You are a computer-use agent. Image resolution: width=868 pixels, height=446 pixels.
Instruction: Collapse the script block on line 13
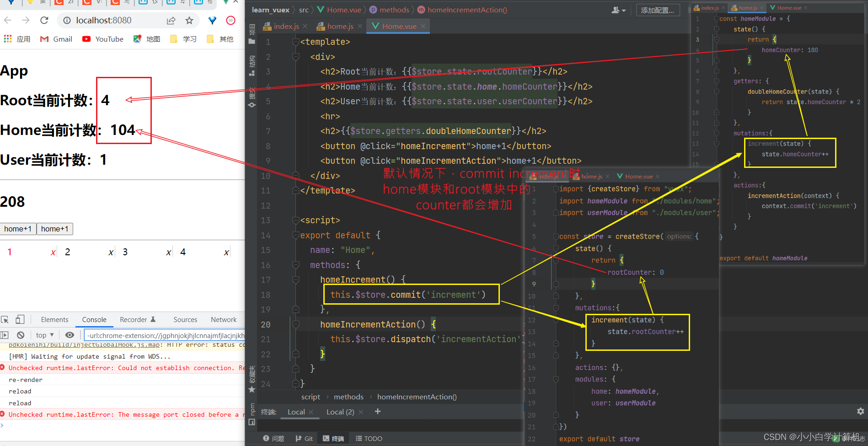point(296,220)
